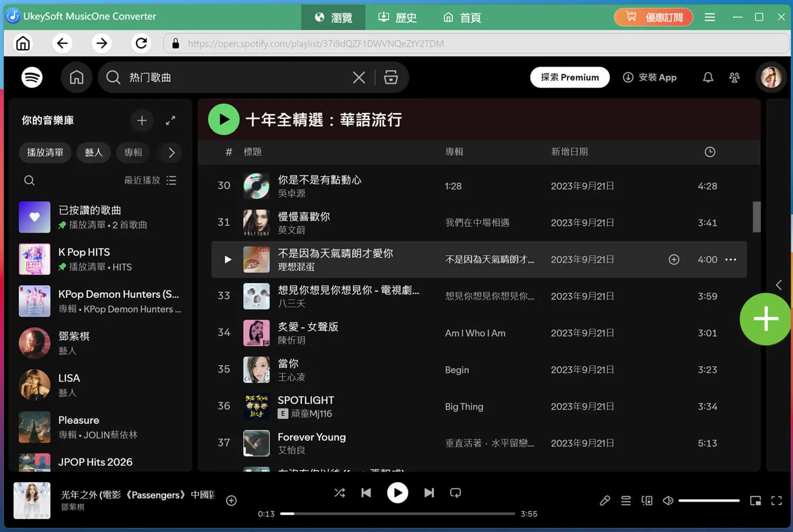The height and width of the screenshot is (532, 793).
Task: Search within your library
Action: [30, 181]
